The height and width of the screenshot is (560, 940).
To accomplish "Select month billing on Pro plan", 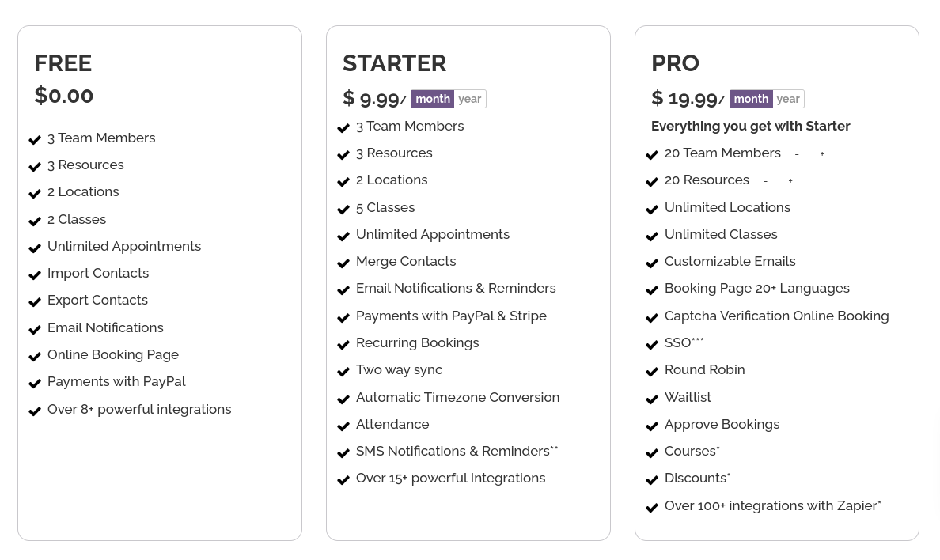I will [750, 99].
